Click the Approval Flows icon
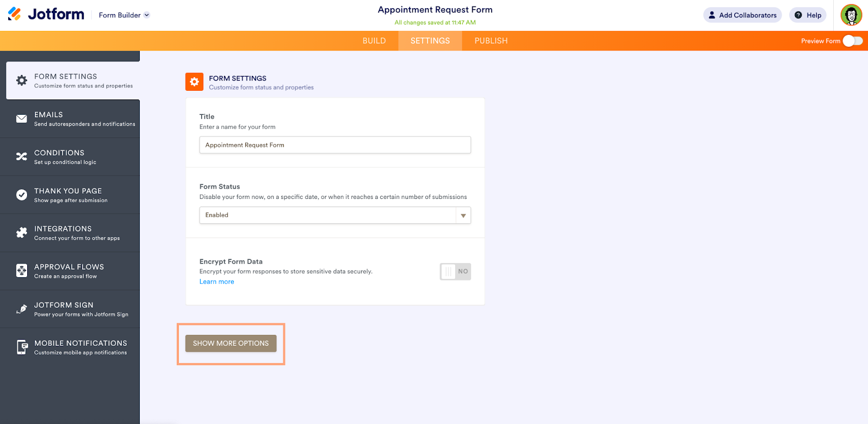 (x=22, y=271)
